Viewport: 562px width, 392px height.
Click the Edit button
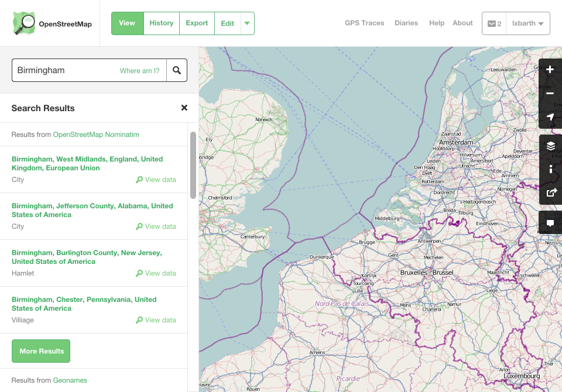228,23
